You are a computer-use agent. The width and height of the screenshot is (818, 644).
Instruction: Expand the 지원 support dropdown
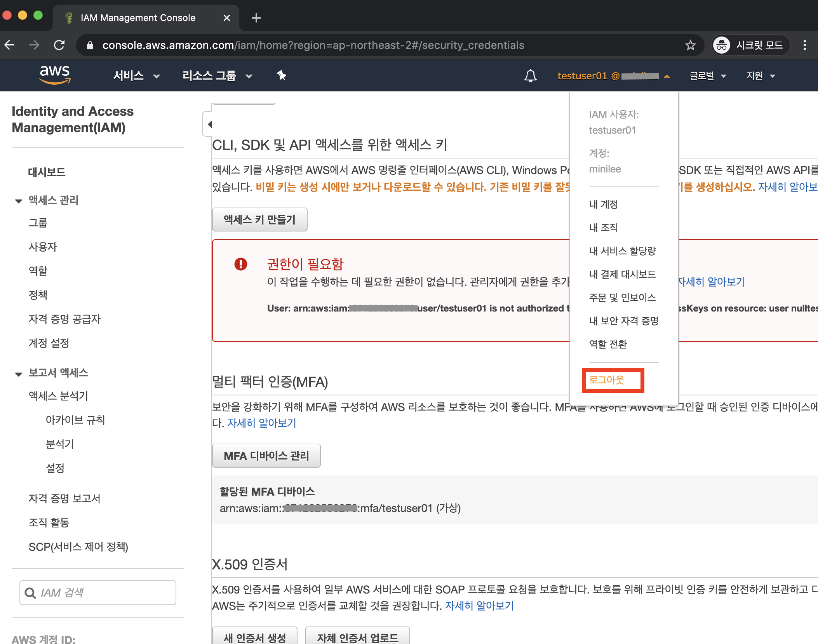click(761, 76)
